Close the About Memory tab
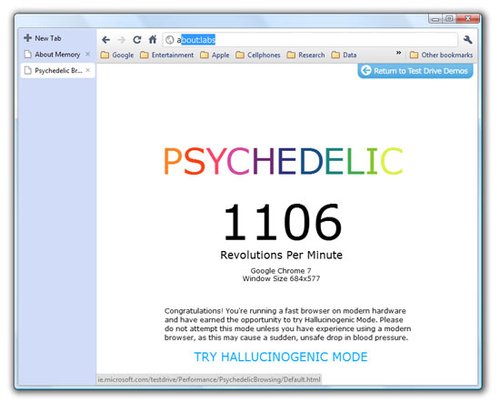 click(88, 54)
